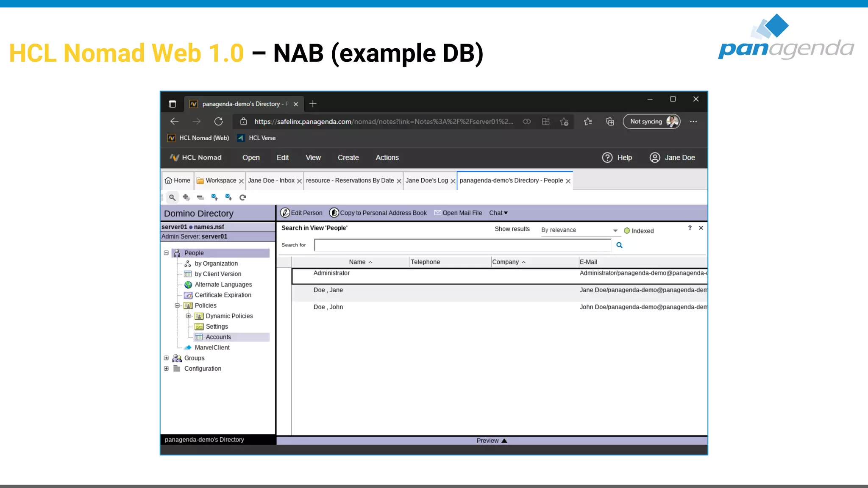Sort by the Company column header
868x488 pixels.
pos(535,262)
